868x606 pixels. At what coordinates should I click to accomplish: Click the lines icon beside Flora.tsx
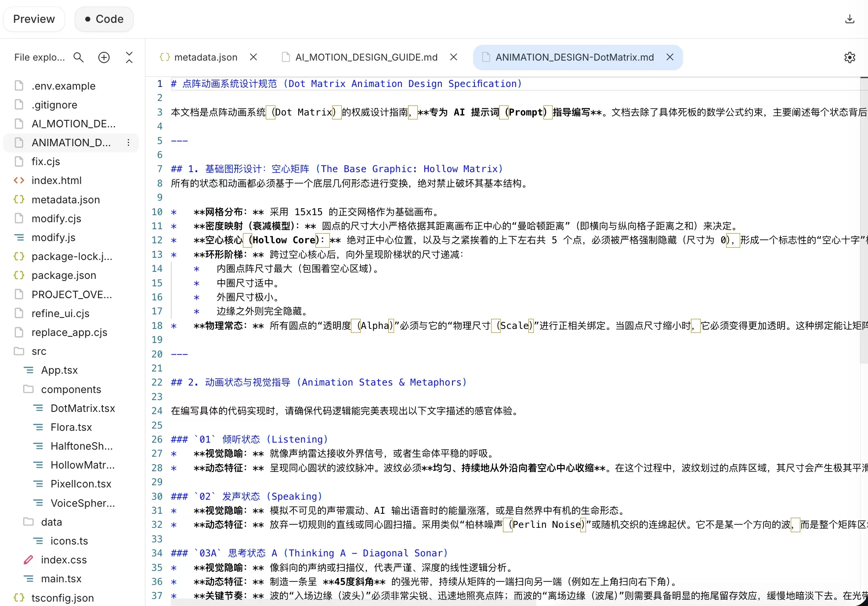(38, 427)
